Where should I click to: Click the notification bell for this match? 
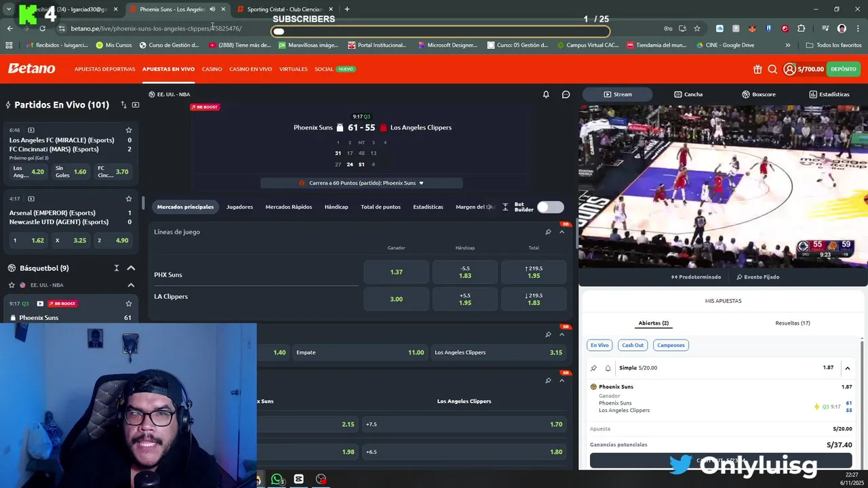pyautogui.click(x=546, y=94)
